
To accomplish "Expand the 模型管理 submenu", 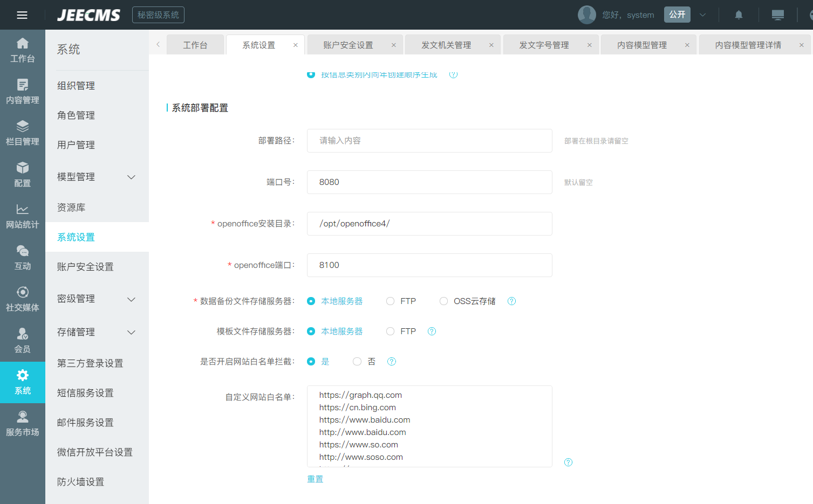I will [x=131, y=177].
